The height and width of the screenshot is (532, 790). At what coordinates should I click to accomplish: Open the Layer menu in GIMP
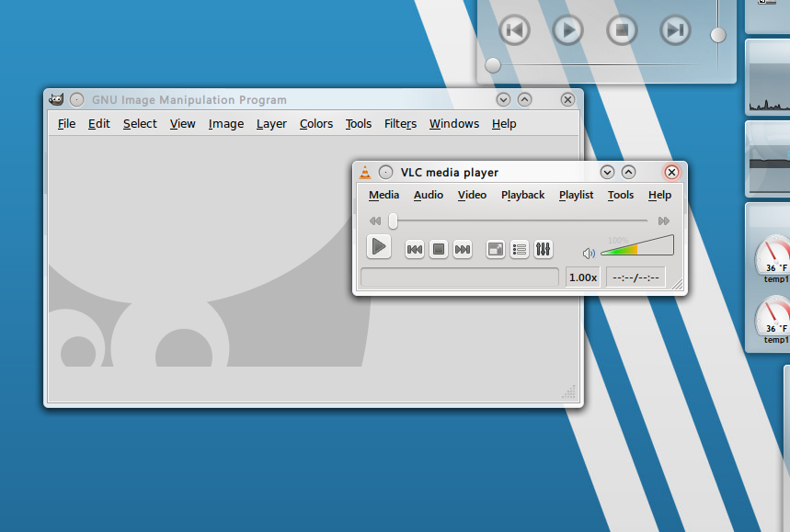(x=271, y=124)
